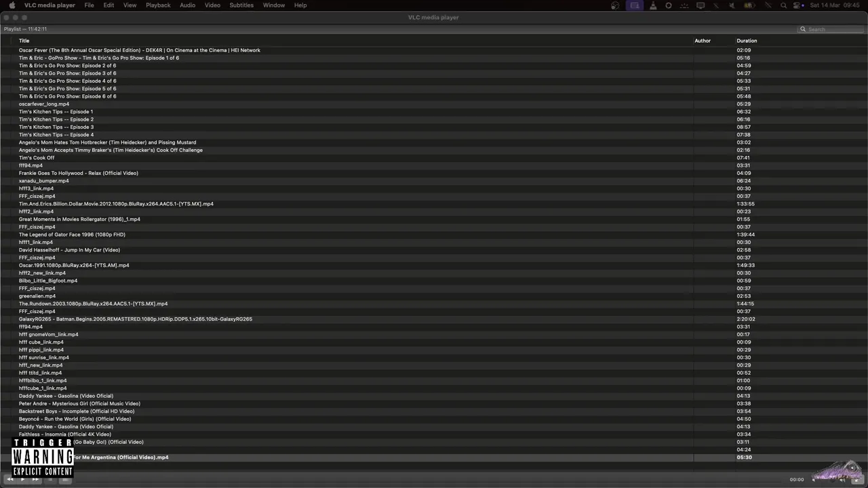
Task: Open Control Center in the menu bar
Action: pos(797,5)
